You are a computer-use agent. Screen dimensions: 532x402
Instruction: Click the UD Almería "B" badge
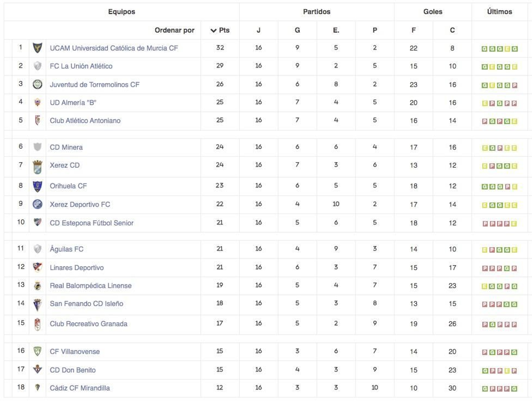(38, 103)
